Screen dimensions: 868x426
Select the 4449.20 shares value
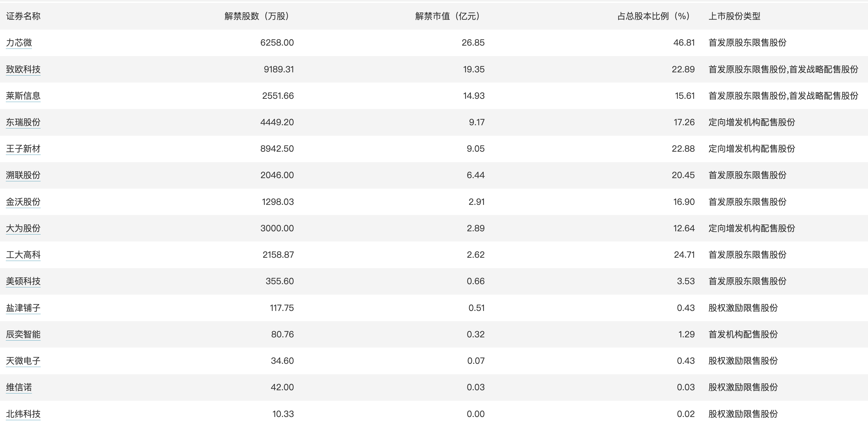pos(277,122)
